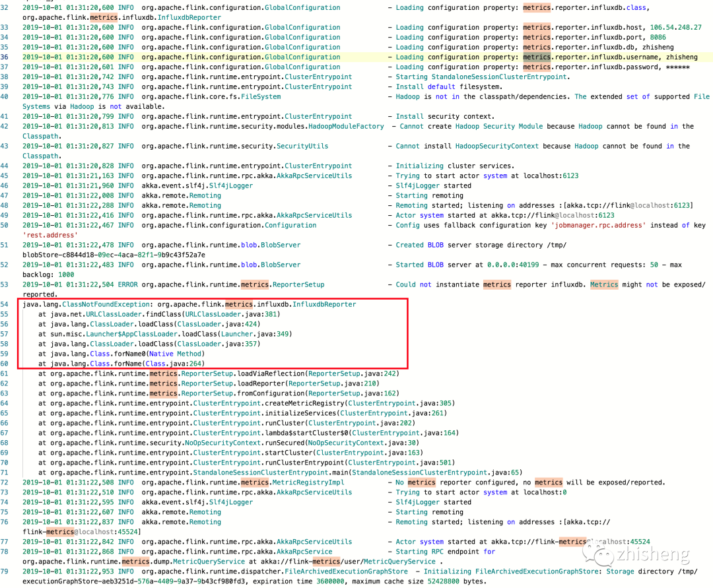Click ClusterEntrypoint.java:202 reference
713x588 pixels.
pos(360,424)
